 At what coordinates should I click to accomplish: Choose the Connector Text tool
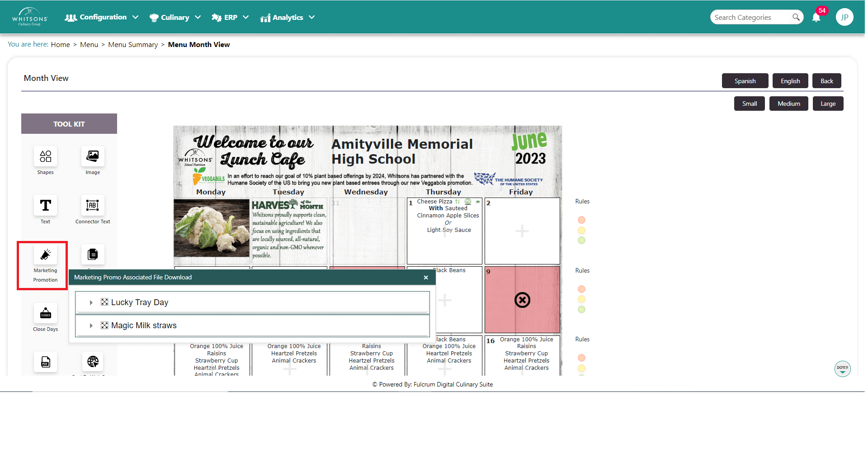tap(93, 206)
